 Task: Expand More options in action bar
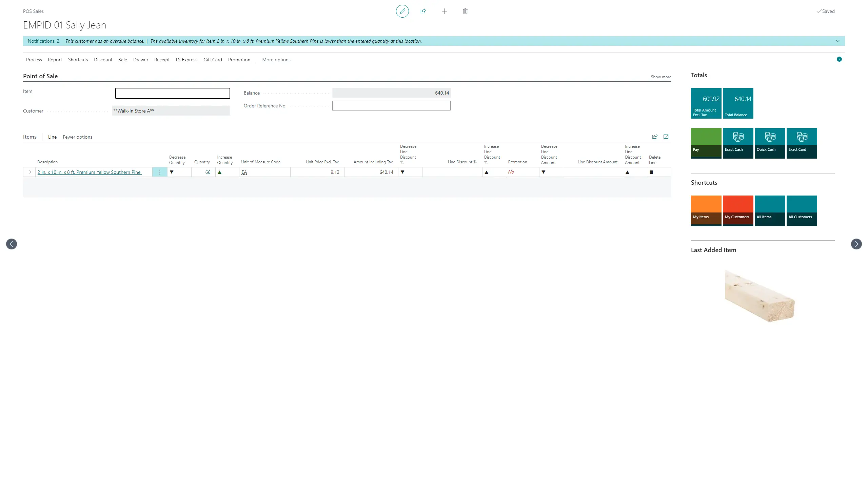click(276, 60)
